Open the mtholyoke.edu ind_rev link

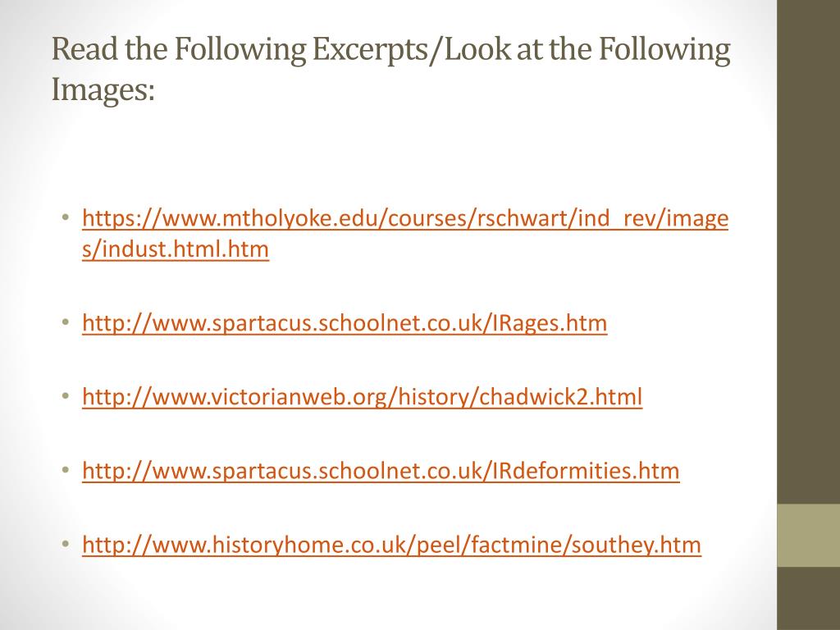pyautogui.click(x=405, y=219)
